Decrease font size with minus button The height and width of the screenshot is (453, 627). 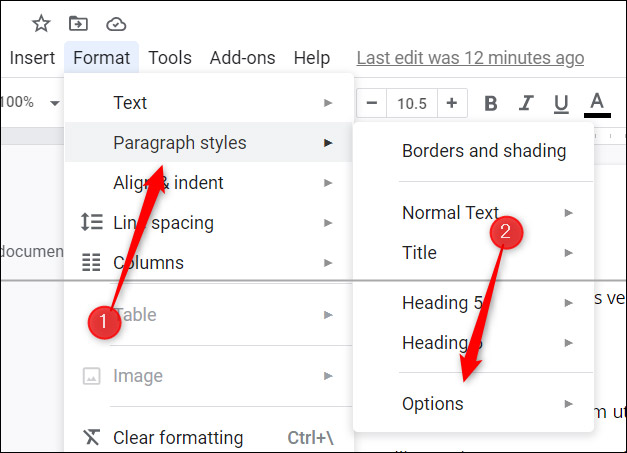tap(372, 103)
